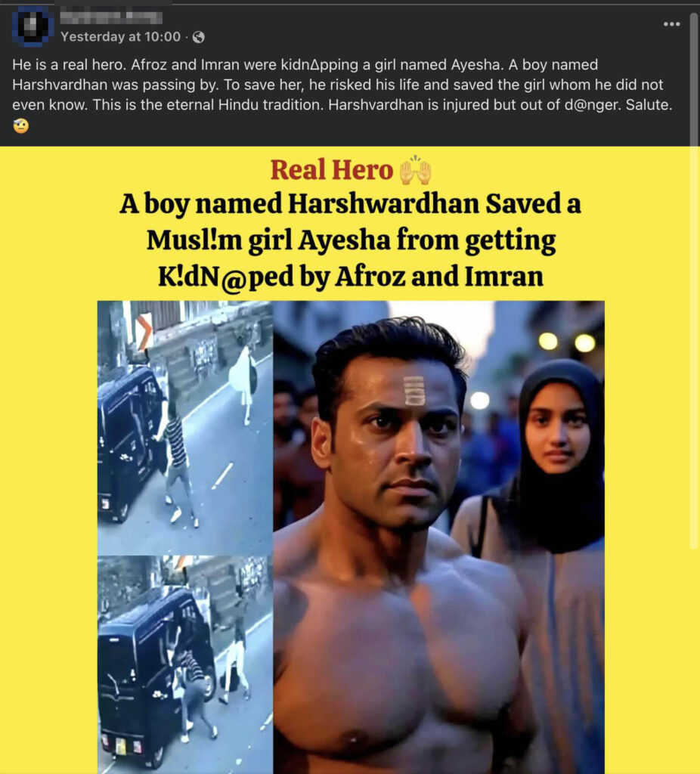The height and width of the screenshot is (774, 700).
Task: Click the woman wearing the black hijab
Action: tap(548, 543)
